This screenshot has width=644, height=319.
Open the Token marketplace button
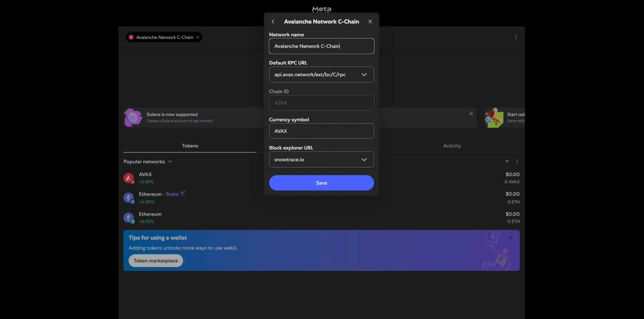pyautogui.click(x=156, y=261)
